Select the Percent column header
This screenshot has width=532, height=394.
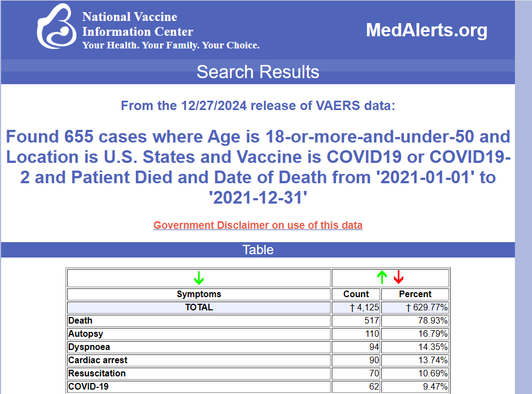coord(415,294)
